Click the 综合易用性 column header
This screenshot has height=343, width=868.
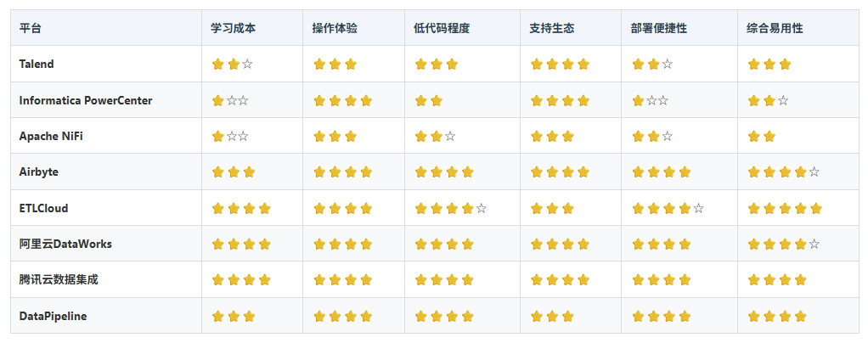pos(775,28)
